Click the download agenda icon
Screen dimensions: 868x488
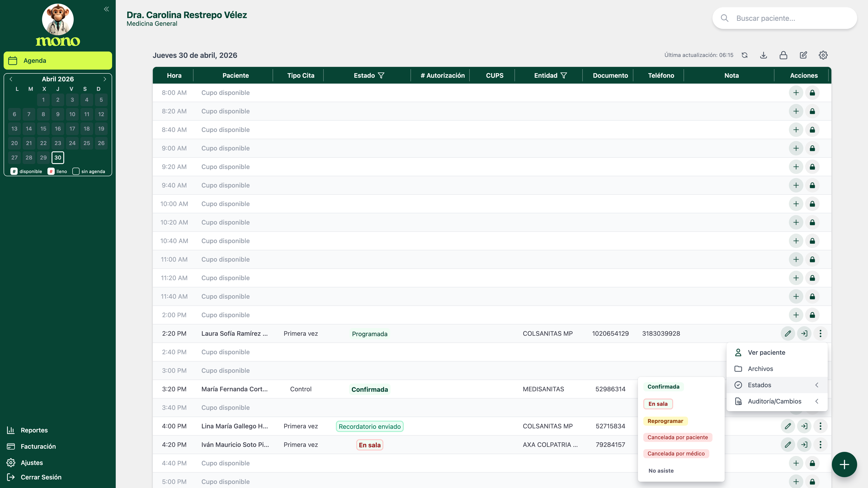tap(764, 55)
